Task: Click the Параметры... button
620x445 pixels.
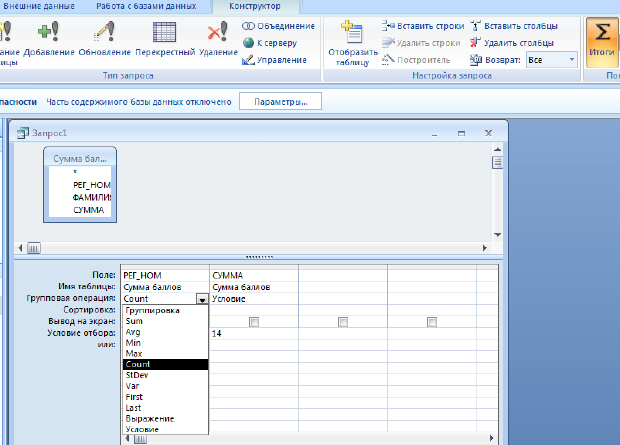Action: click(280, 102)
